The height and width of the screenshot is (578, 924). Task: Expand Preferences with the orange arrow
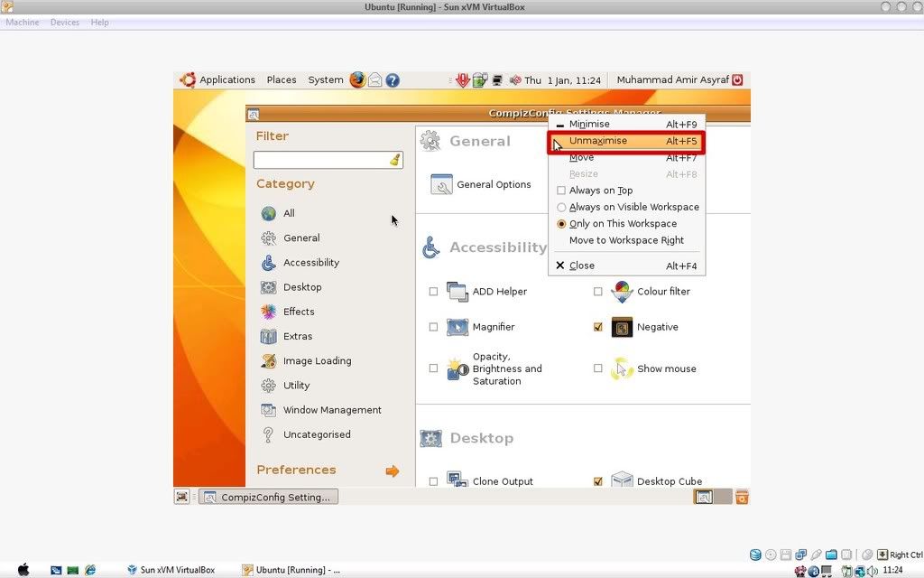tap(392, 471)
